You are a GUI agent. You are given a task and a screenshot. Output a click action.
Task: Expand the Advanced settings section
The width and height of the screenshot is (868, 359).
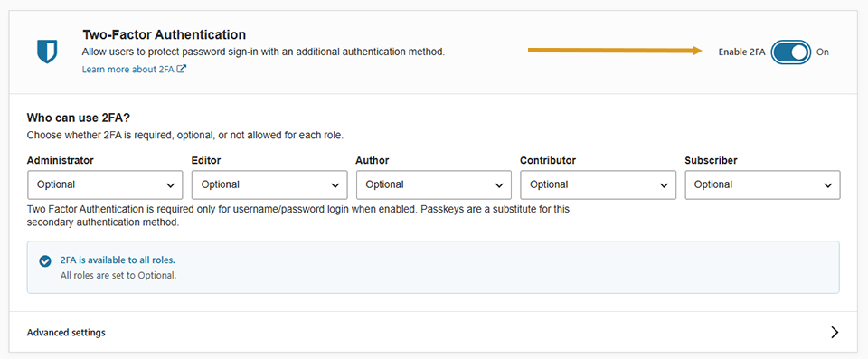[x=433, y=333]
